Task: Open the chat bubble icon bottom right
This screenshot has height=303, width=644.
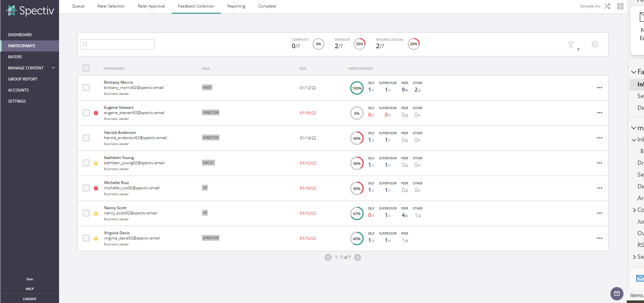Action: (x=617, y=294)
